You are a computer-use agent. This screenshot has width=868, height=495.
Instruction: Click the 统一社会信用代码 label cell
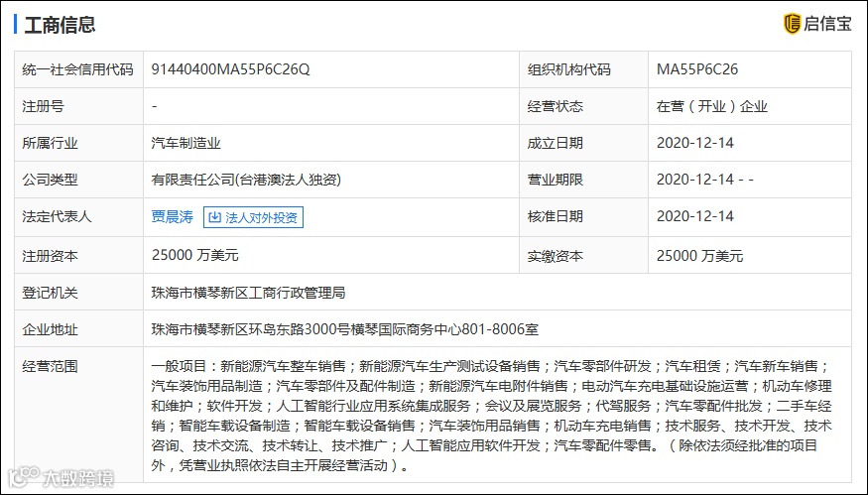(78, 69)
